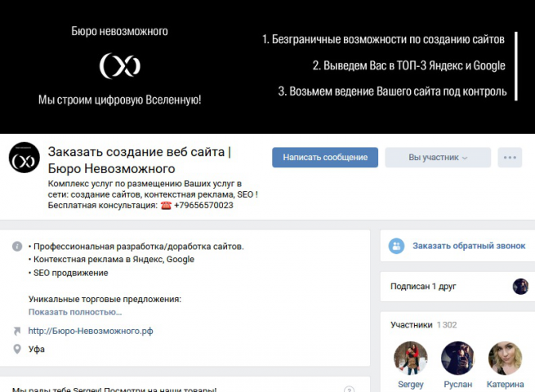Open the Участники members list

pos(411,325)
